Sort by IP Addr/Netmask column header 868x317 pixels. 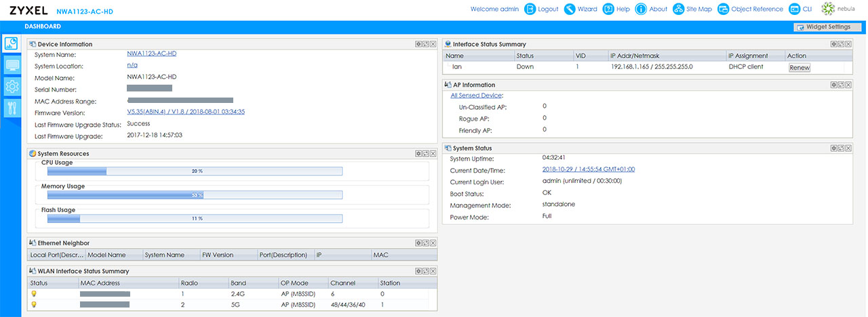(665, 56)
